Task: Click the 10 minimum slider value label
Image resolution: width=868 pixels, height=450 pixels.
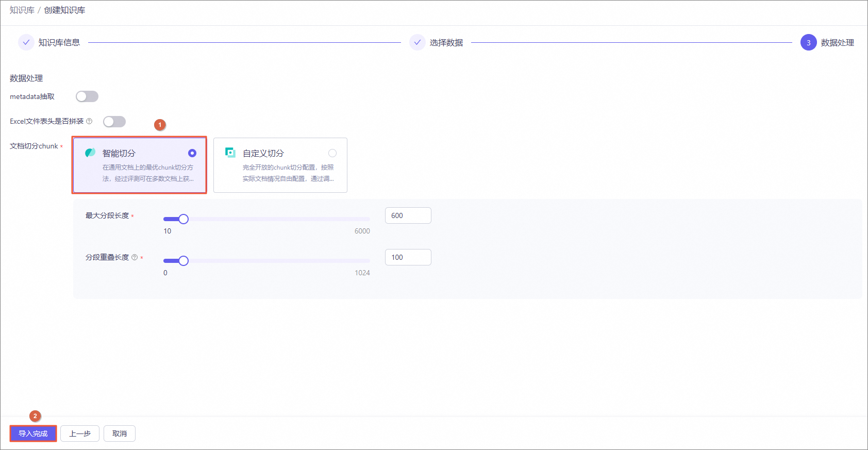Action: (168, 231)
